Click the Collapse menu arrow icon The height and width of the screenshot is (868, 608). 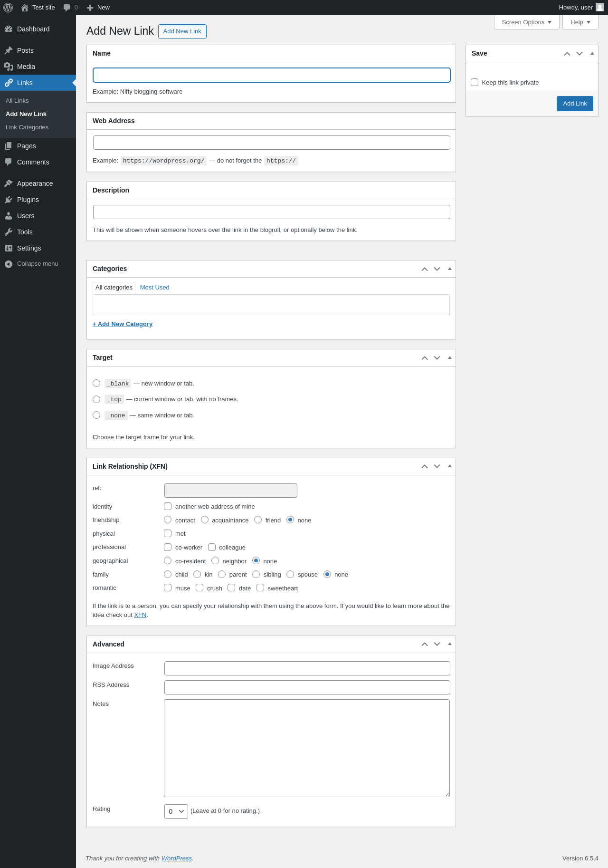click(x=9, y=264)
